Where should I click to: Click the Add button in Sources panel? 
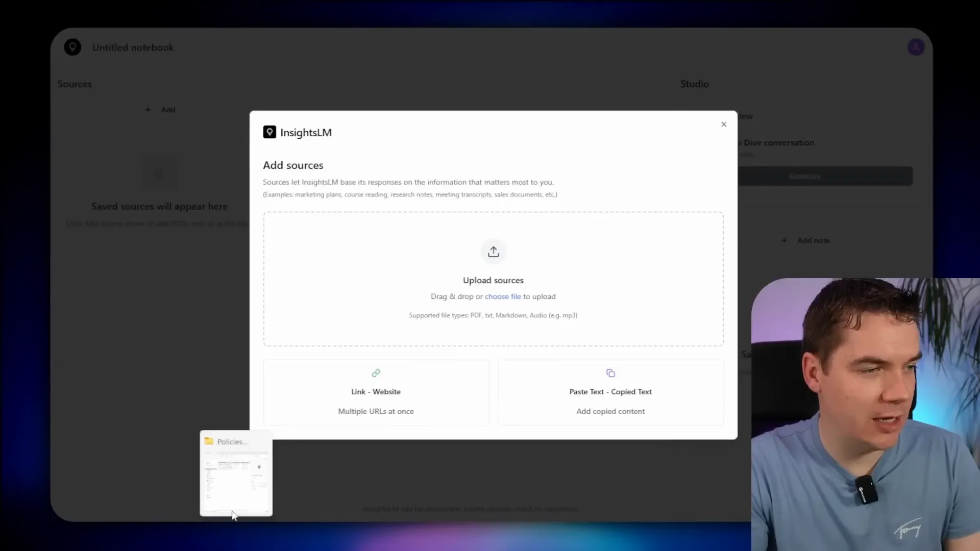pyautogui.click(x=160, y=110)
